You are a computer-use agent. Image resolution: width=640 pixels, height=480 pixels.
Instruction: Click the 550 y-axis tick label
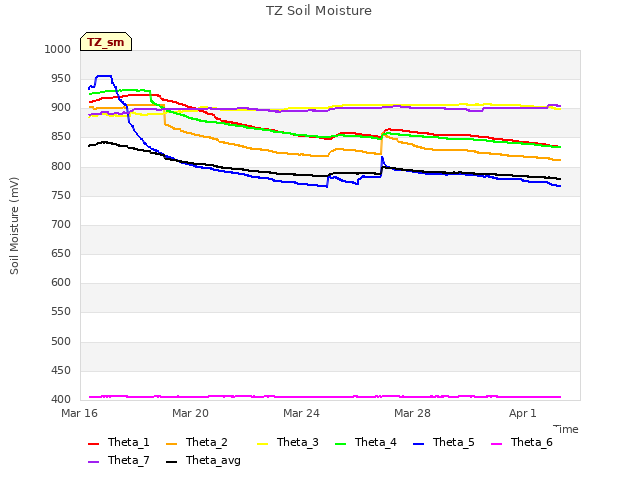pos(61,312)
